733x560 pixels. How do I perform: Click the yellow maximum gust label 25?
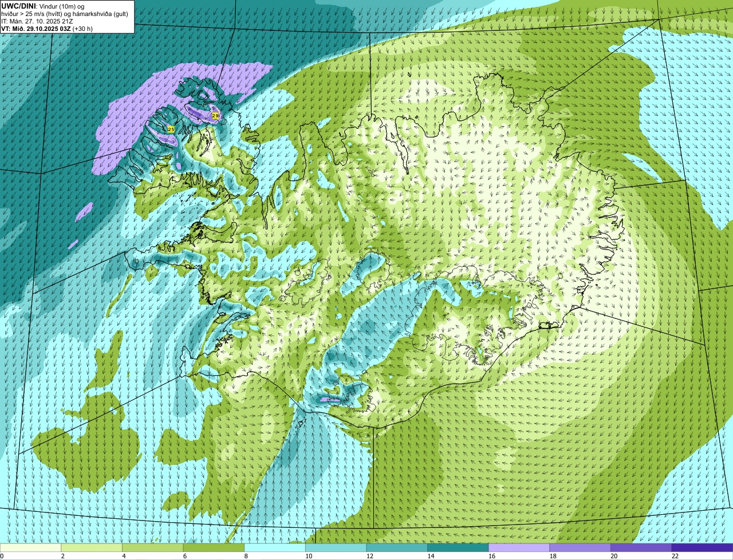point(171,129)
